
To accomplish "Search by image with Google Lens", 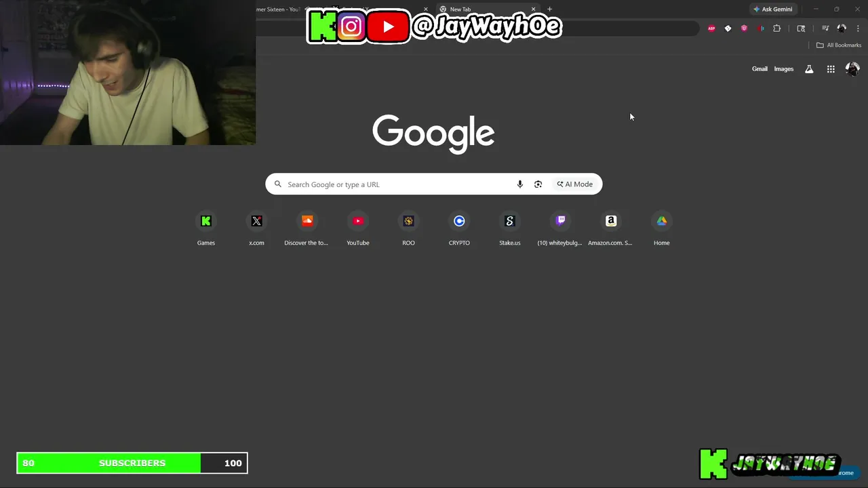I will click(538, 184).
